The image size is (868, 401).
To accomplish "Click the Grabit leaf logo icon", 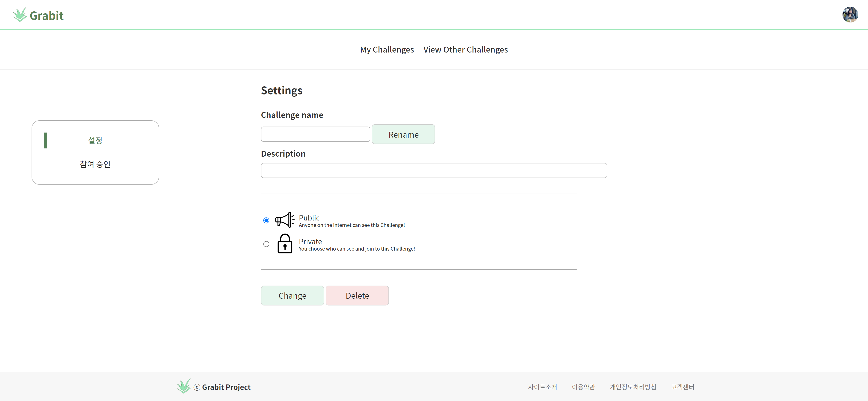I will (x=20, y=15).
